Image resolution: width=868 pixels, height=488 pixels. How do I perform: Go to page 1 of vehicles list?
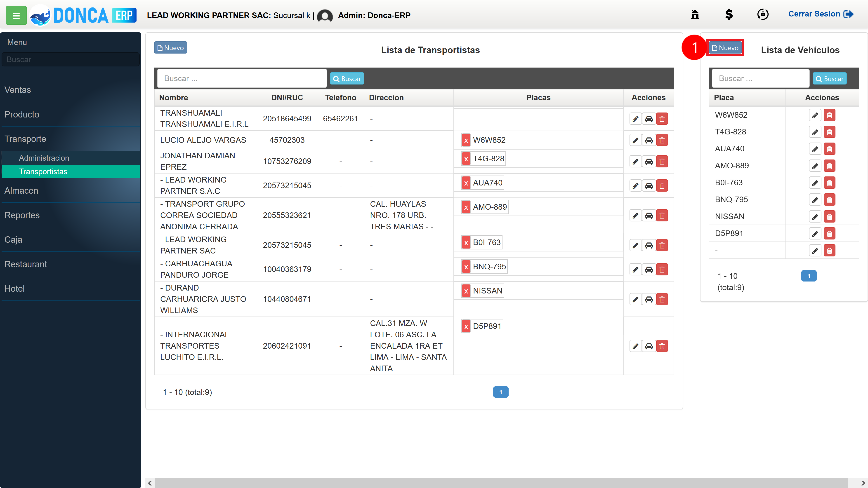point(809,276)
